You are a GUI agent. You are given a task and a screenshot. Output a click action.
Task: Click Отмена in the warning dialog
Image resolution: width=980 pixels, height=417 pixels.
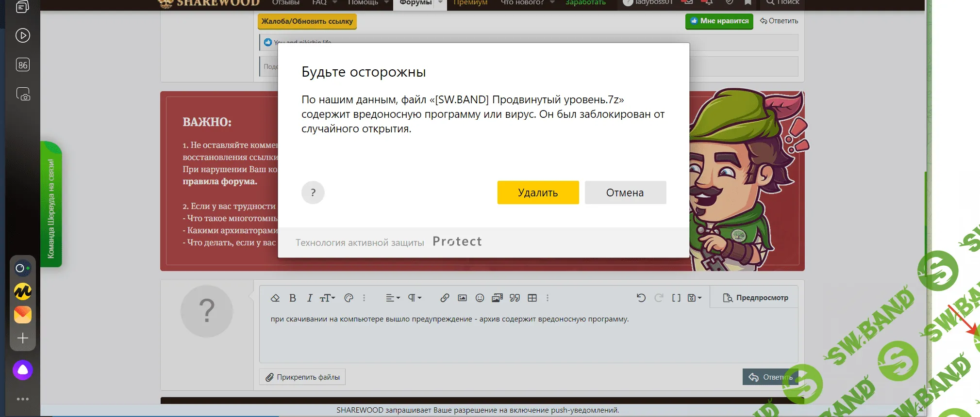tap(625, 193)
